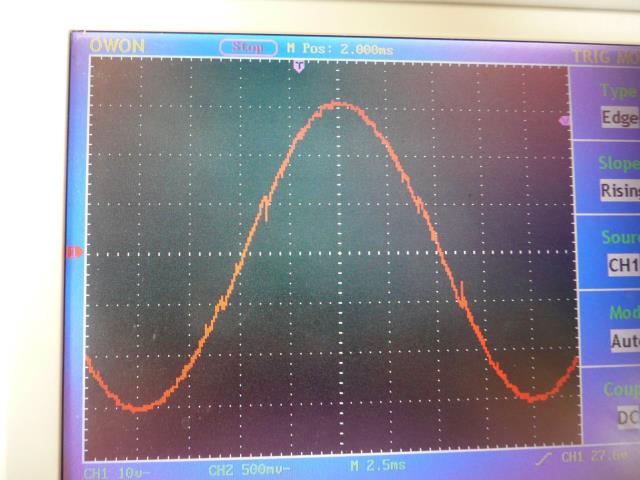Click the peak of the orange waveform
Screen dimensions: 640x480
click(339, 103)
